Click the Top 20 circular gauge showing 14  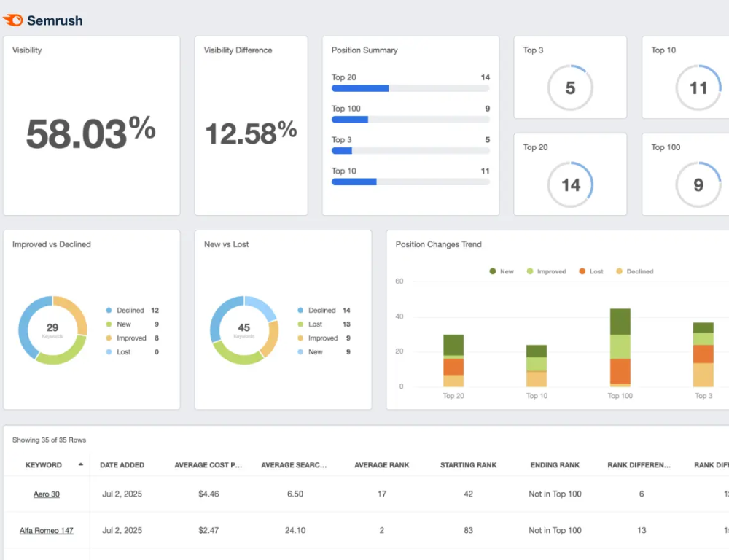[570, 184]
